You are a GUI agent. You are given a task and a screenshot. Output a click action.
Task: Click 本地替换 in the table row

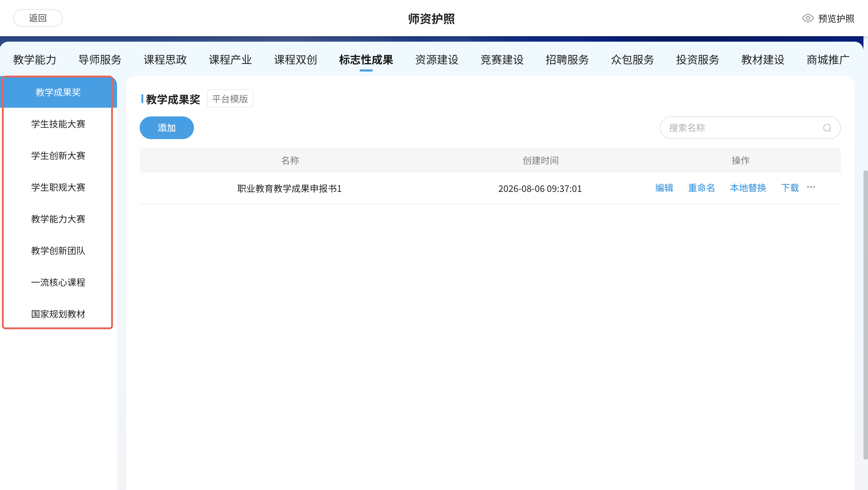(x=748, y=188)
